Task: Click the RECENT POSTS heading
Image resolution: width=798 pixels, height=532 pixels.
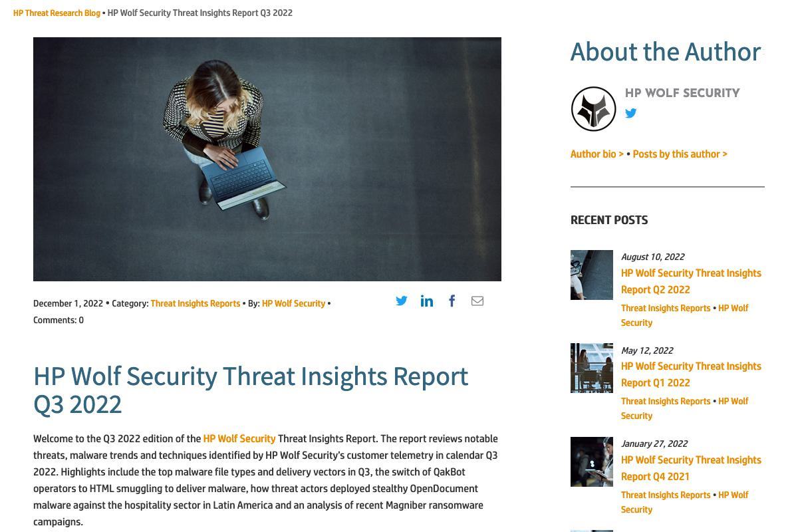Action: pyautogui.click(x=609, y=220)
